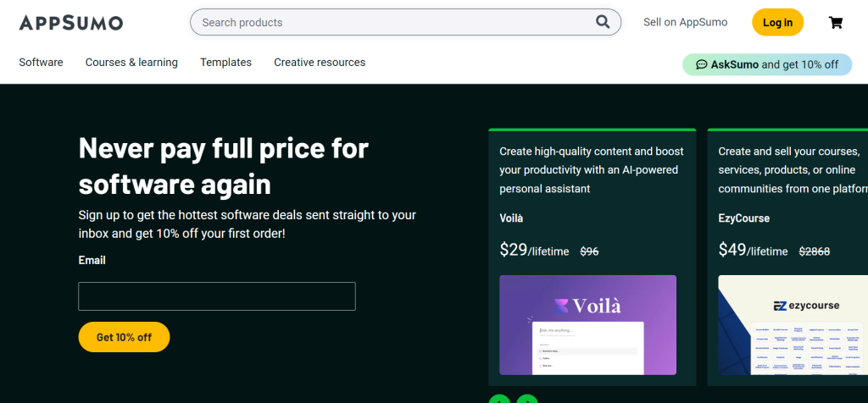868x403 pixels.
Task: Click into the Email input field
Action: point(217,296)
